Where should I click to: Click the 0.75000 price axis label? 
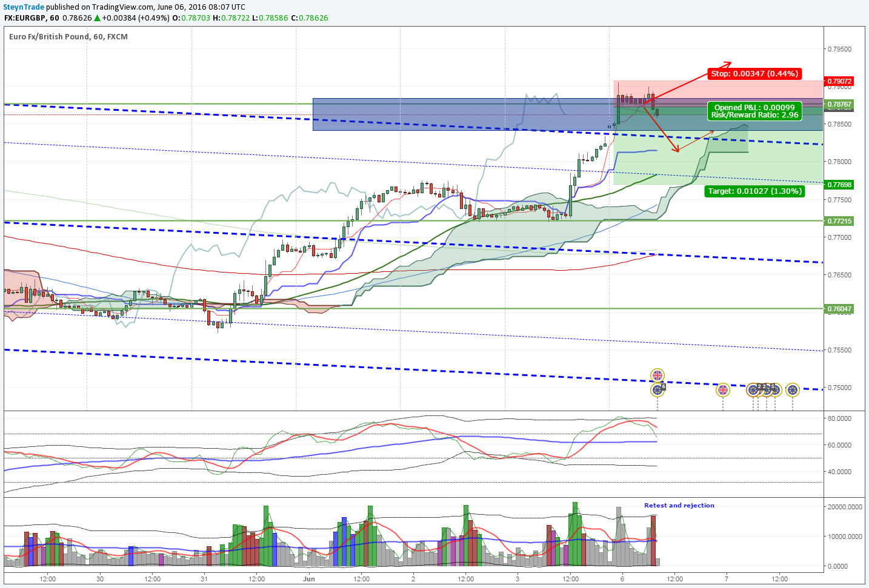[839, 388]
